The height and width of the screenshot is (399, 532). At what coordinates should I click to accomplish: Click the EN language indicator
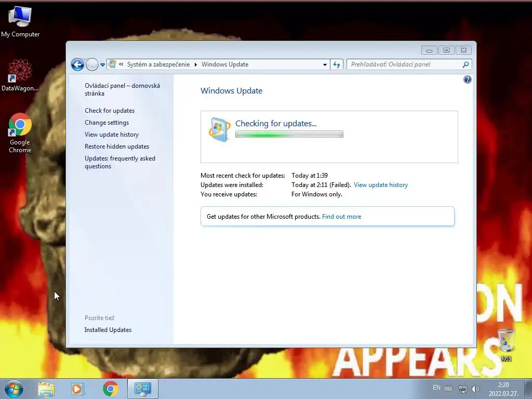[x=436, y=388]
